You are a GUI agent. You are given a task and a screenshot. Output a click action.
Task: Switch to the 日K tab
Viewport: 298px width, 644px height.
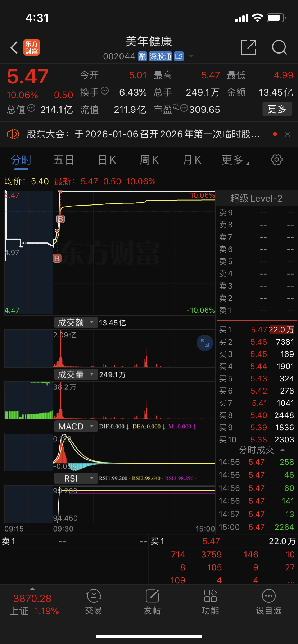tap(107, 160)
